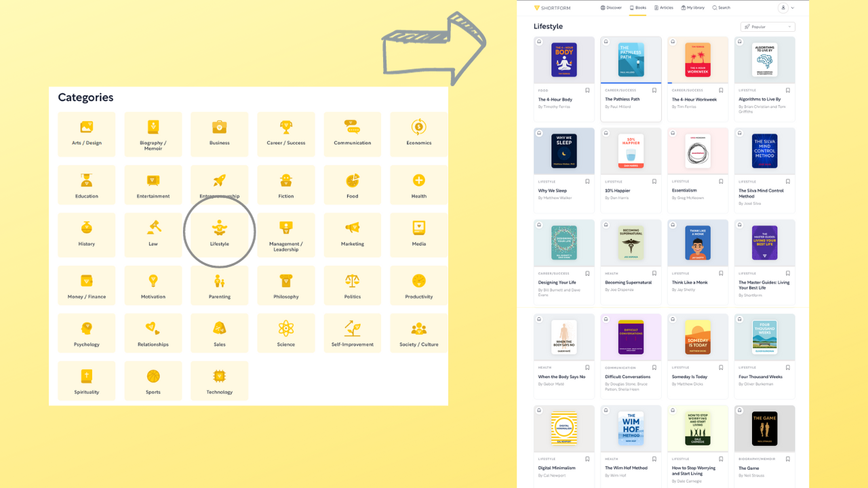Switch to the Discover tab
Viewport: 868px width, 488px height.
tap(611, 8)
